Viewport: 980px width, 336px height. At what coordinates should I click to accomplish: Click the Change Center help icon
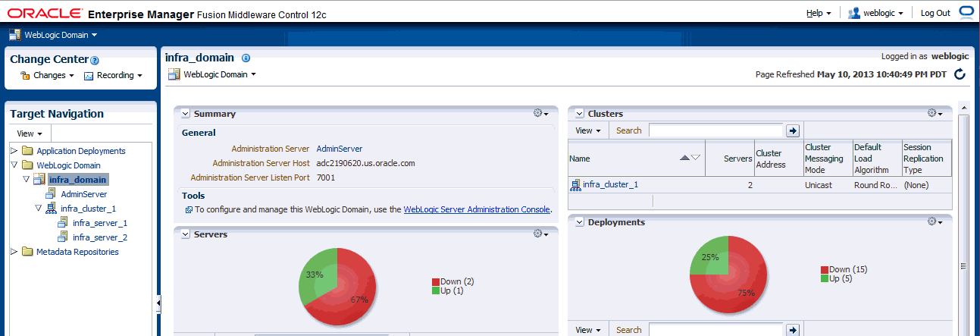95,60
